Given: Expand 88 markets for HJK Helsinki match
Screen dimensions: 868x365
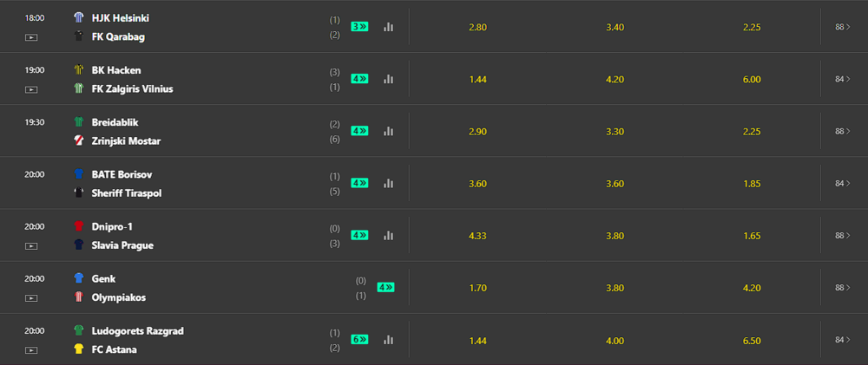Looking at the screenshot, I should coord(843,27).
